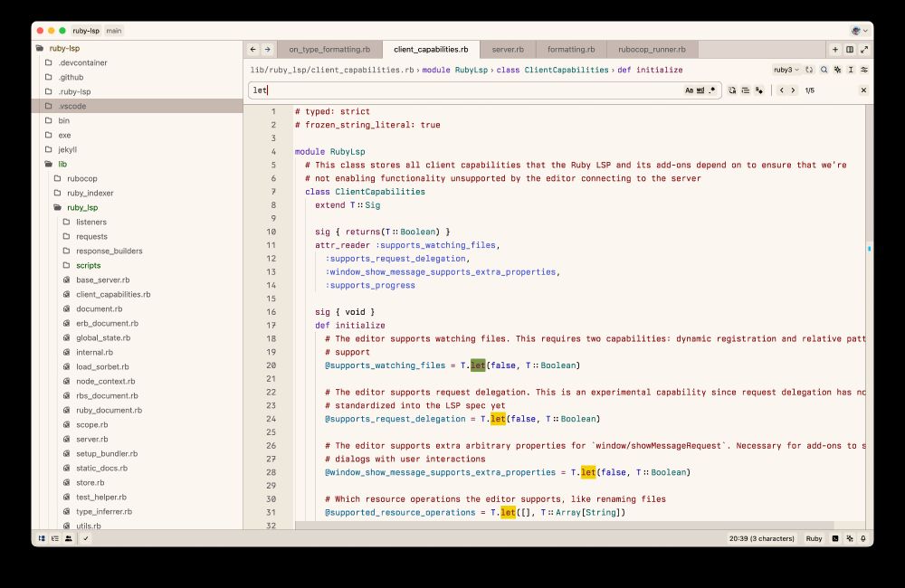The width and height of the screenshot is (905, 588).
Task: Enable find in selection filter
Action: click(x=745, y=90)
